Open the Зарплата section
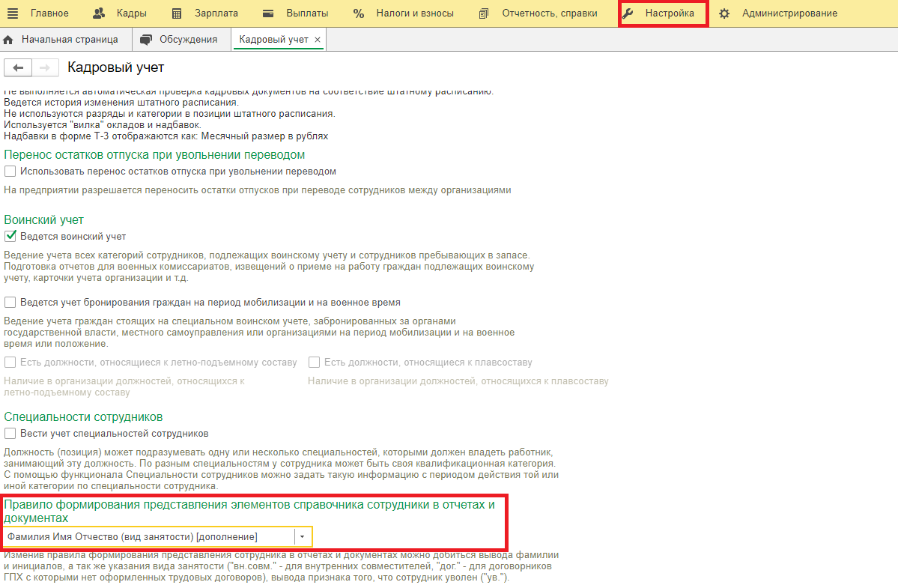Viewport: 898px width, 588px height. pos(216,13)
